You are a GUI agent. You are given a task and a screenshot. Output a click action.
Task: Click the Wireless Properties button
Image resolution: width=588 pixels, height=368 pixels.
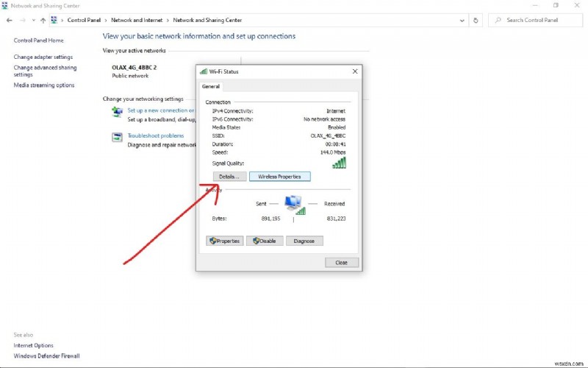(x=280, y=177)
